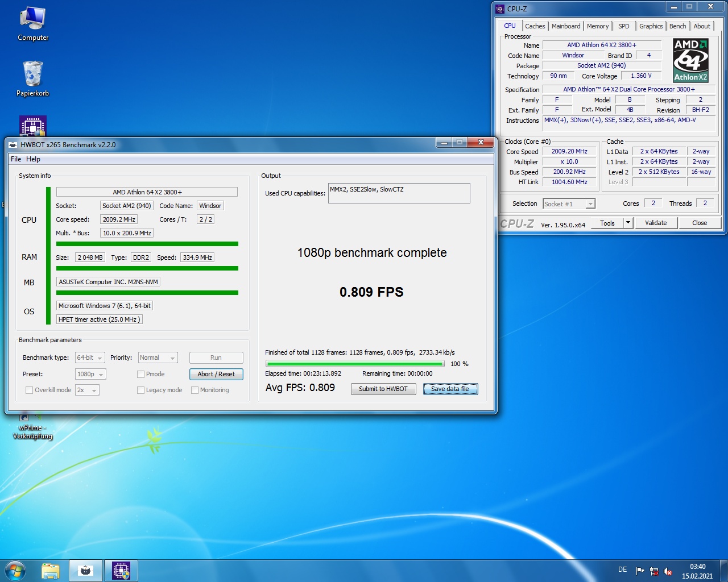Click the 100 % benchmark progress bar
The height and width of the screenshot is (582, 728).
tap(355, 364)
